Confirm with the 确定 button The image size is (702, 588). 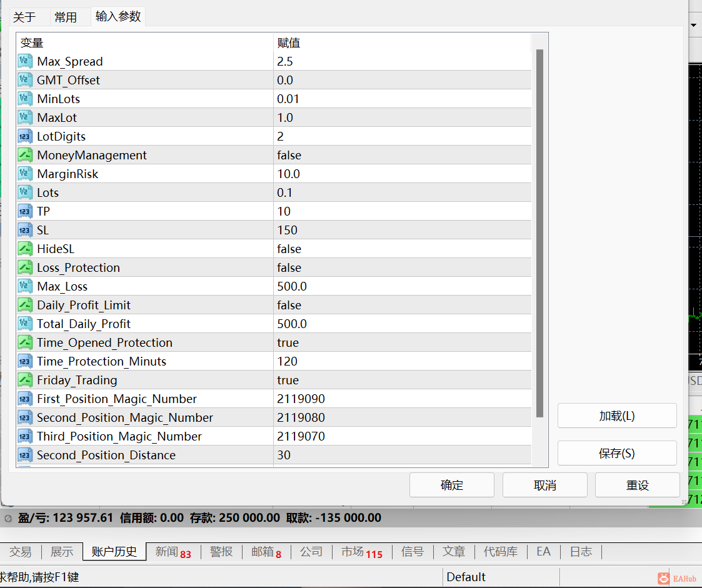pos(452,485)
